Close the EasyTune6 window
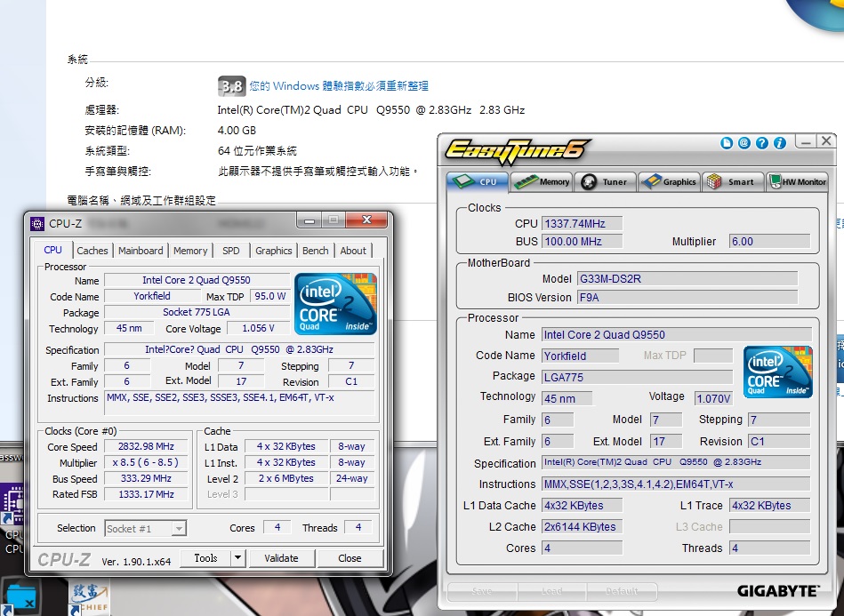Viewport: 844px width, 616px height. coord(826,141)
